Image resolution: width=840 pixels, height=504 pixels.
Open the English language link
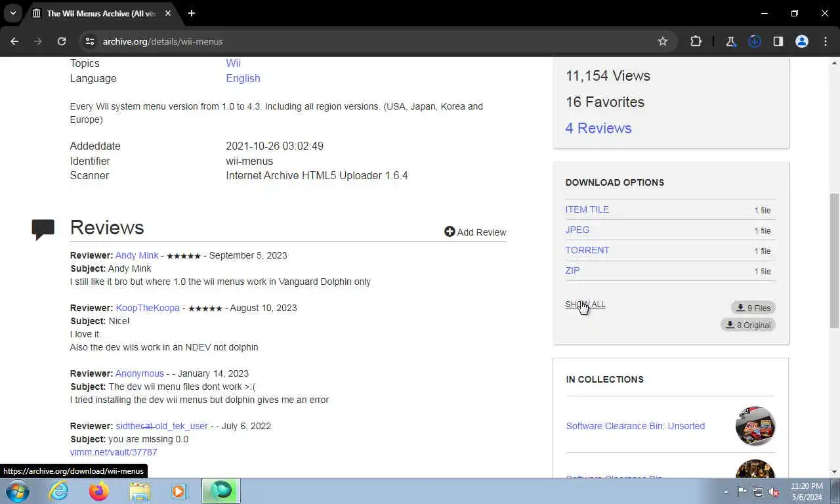pos(243,78)
